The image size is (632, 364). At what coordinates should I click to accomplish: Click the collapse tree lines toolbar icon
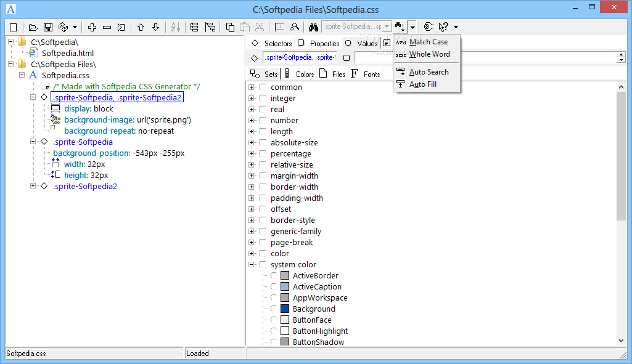point(194,27)
